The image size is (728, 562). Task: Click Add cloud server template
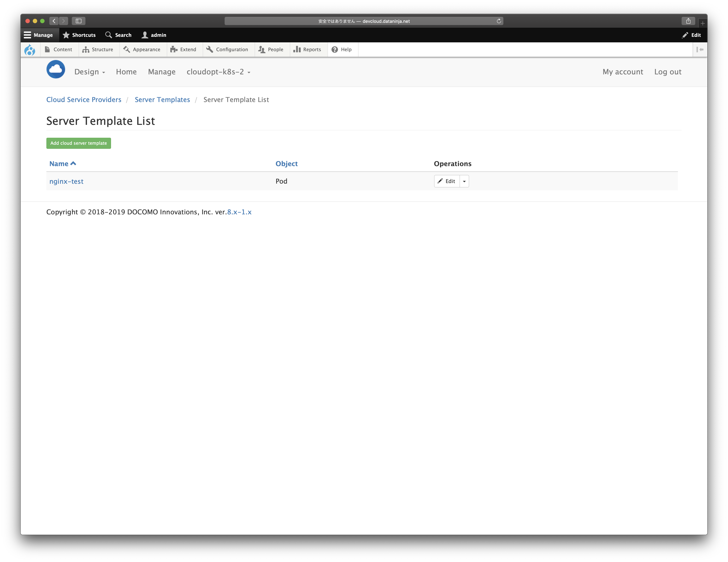pos(78,143)
